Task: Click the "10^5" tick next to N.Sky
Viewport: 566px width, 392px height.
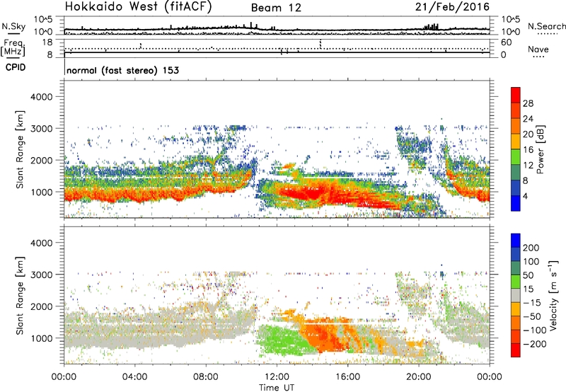Action: pyautogui.click(x=43, y=20)
